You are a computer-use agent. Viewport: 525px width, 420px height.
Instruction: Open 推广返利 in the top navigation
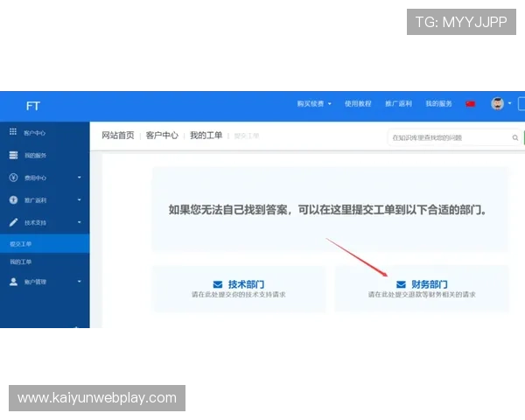[398, 104]
